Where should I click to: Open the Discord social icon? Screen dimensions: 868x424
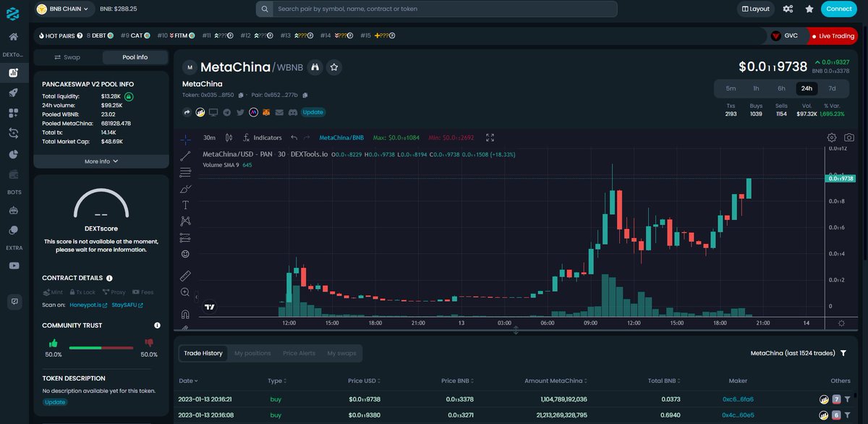292,112
